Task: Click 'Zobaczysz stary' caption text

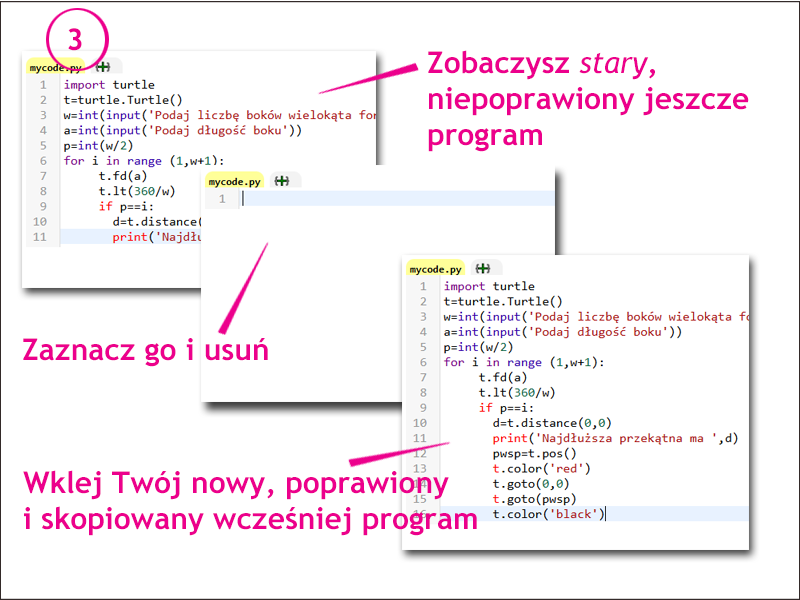Action: click(540, 64)
